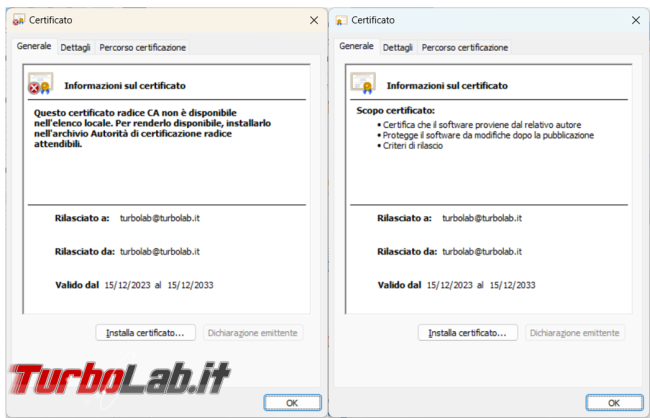Open Percorso certificazione tab in left window
The image size is (650, 418).
click(x=143, y=47)
